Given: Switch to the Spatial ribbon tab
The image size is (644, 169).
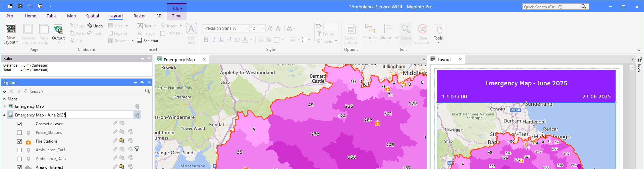Looking at the screenshot, I should (93, 16).
